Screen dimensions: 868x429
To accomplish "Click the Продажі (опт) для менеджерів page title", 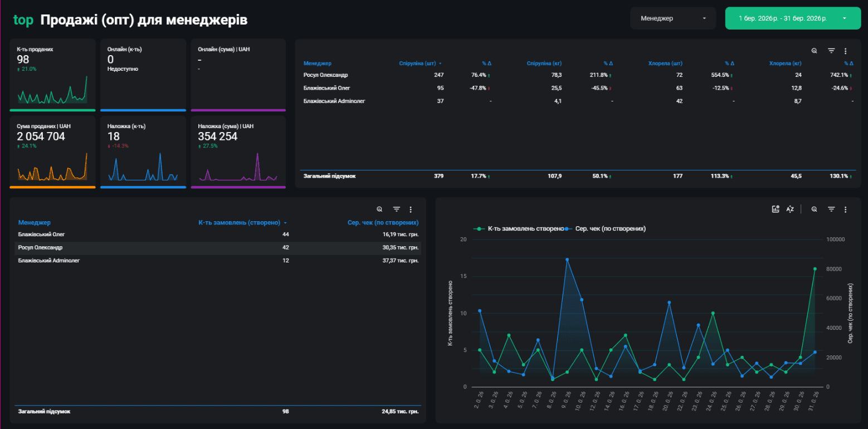I will (144, 20).
